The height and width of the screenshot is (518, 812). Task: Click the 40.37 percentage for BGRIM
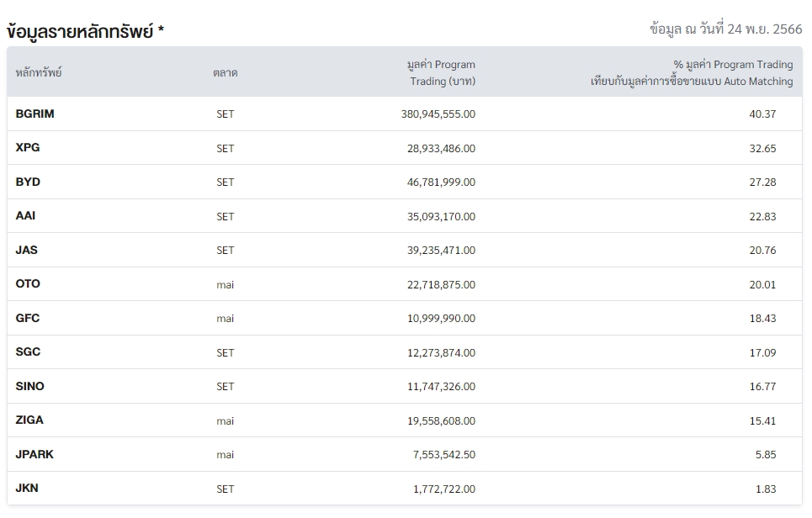[x=762, y=114]
